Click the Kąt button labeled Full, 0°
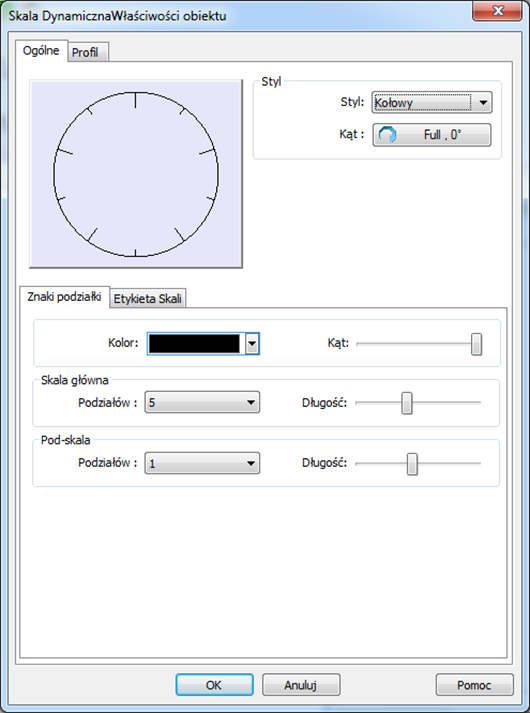 [x=432, y=135]
